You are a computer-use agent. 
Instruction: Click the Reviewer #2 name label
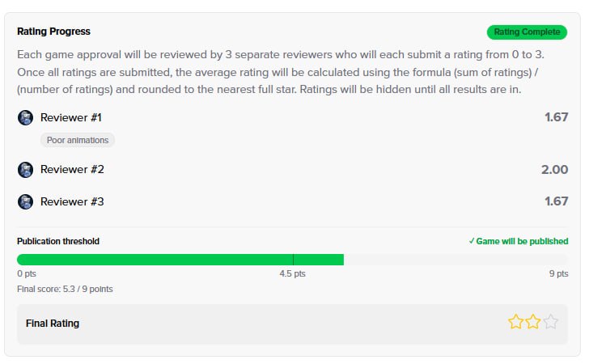point(72,170)
